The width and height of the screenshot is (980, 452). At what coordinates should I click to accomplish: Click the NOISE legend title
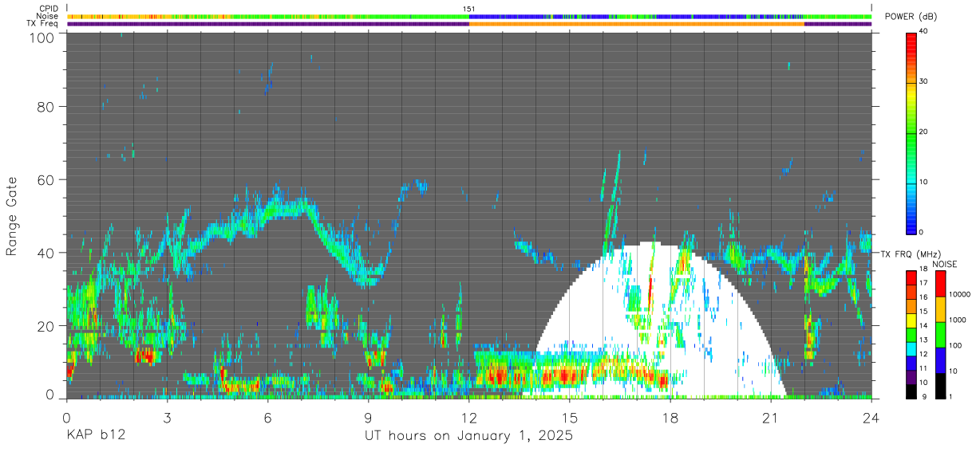point(944,264)
